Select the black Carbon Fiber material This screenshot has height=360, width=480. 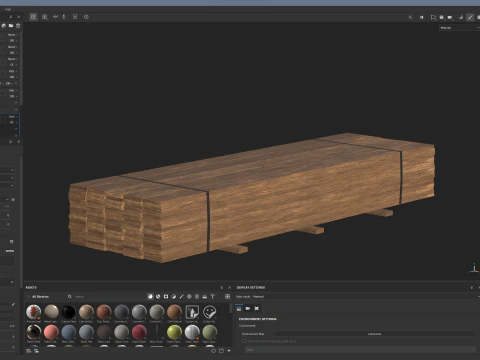tap(69, 312)
